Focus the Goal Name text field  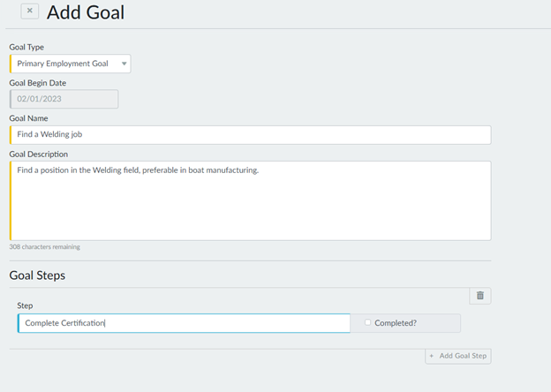coord(251,134)
